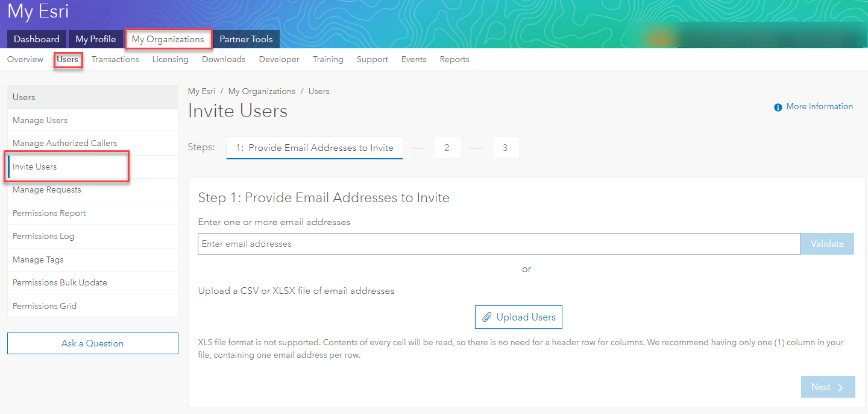Navigate to the Reports section
Screen dimensions: 868x414
coord(454,59)
